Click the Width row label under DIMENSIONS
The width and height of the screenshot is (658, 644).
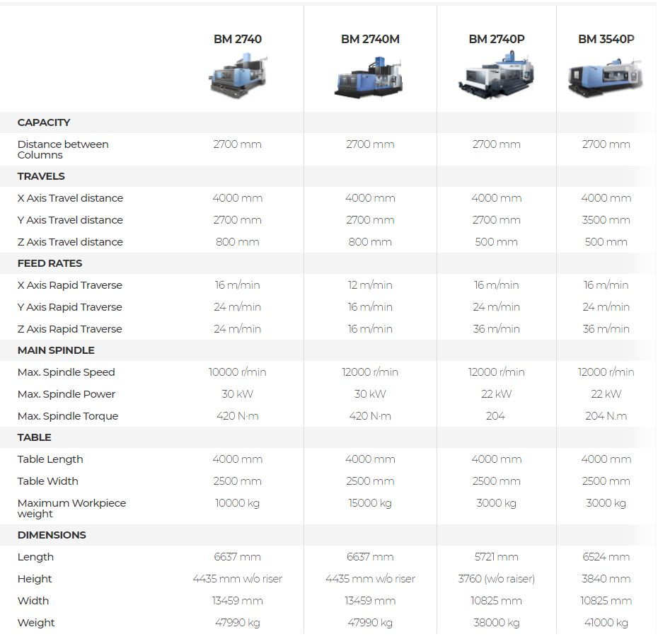tap(33, 601)
